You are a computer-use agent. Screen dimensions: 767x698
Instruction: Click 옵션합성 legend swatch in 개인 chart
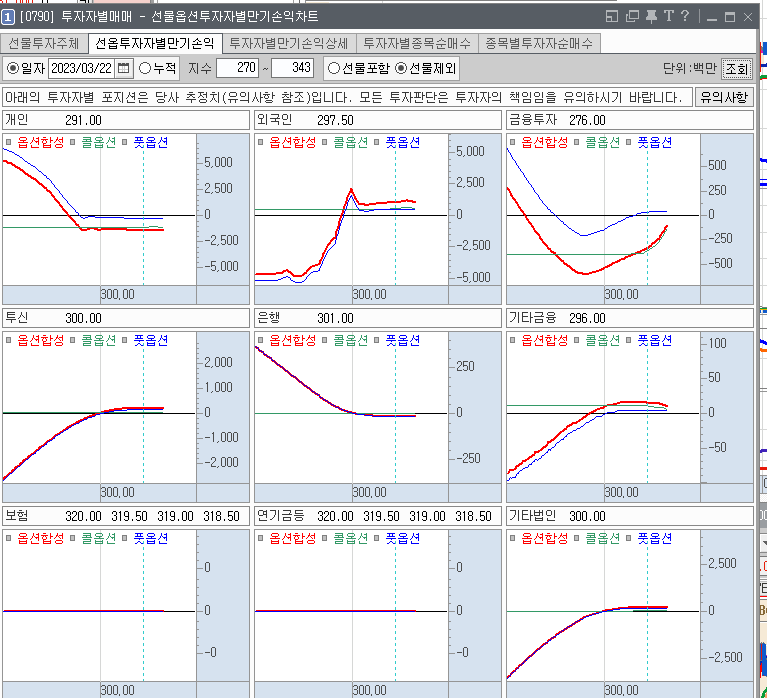(10, 142)
